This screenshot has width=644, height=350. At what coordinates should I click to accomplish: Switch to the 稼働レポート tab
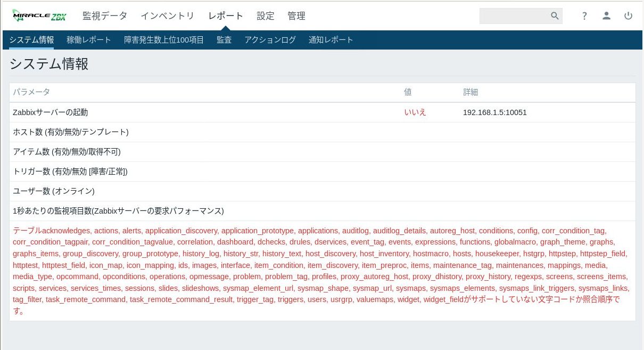click(x=89, y=40)
